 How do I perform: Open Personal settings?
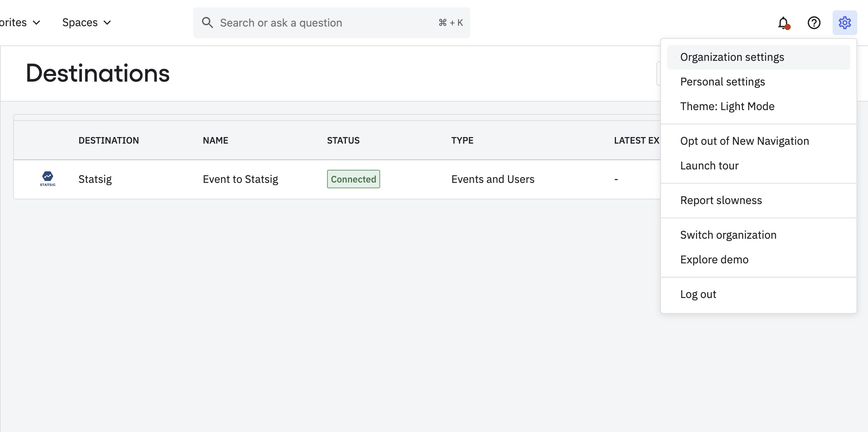pos(722,82)
